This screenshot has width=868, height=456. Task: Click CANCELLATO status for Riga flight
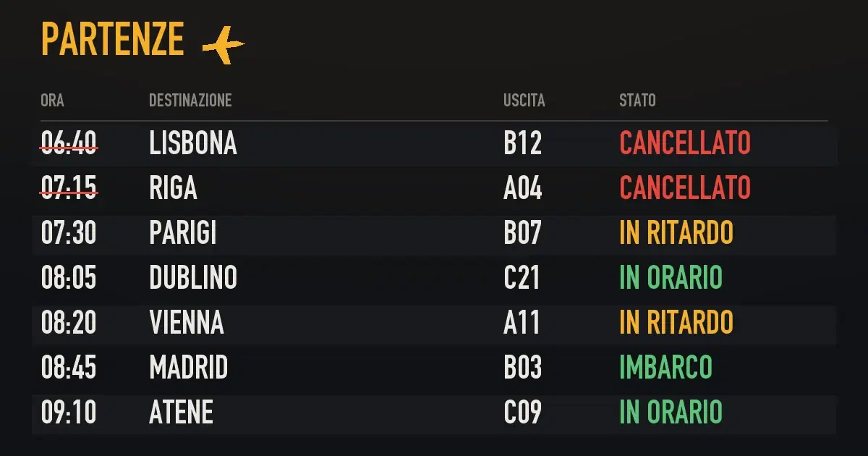[685, 188]
